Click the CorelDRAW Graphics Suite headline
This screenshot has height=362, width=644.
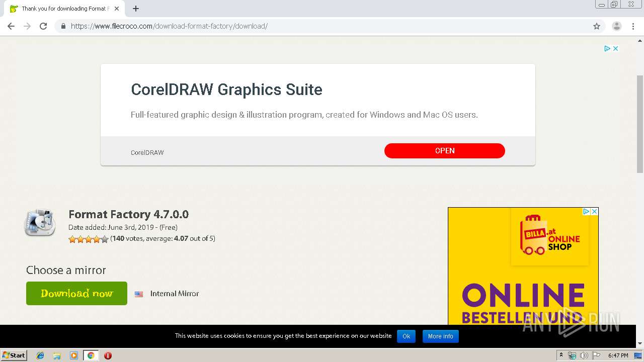[x=226, y=89]
